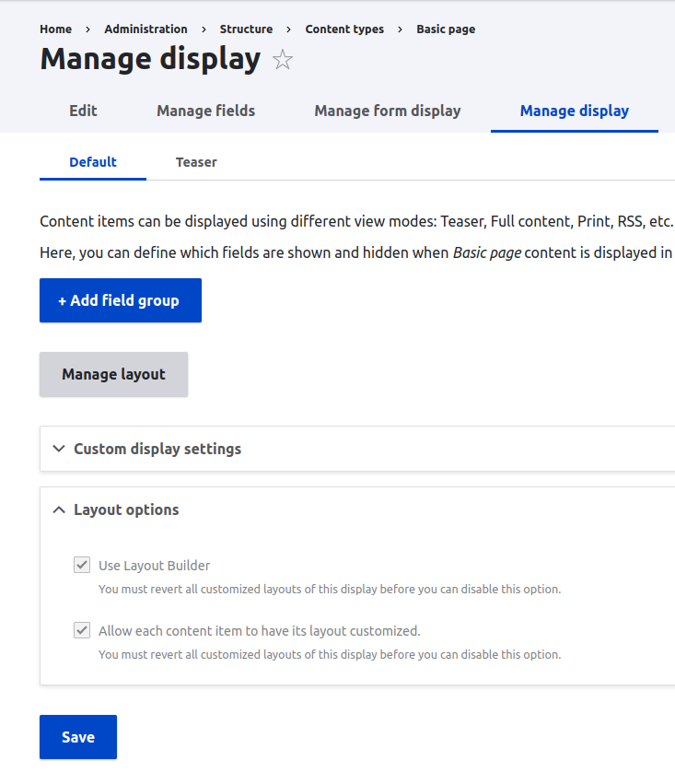Viewport: 675px width, 784px height.
Task: Switch to the Edit tab
Action: [83, 111]
